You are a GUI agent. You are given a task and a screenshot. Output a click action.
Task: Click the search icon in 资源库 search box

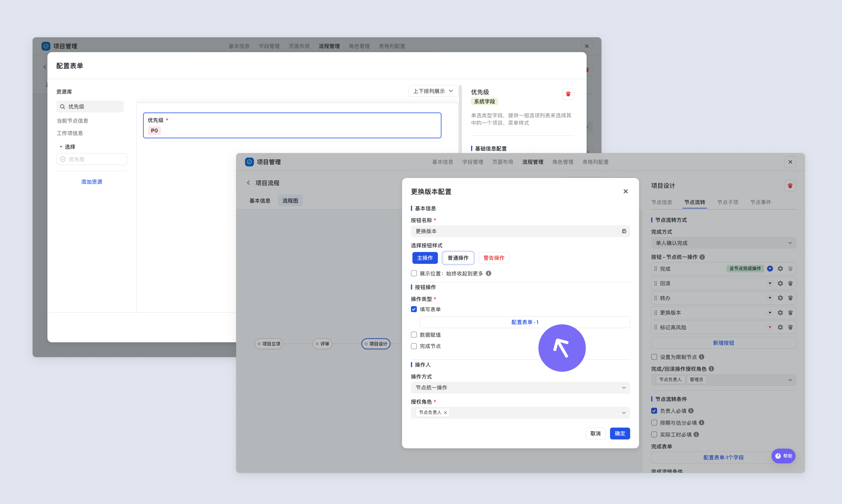63,107
